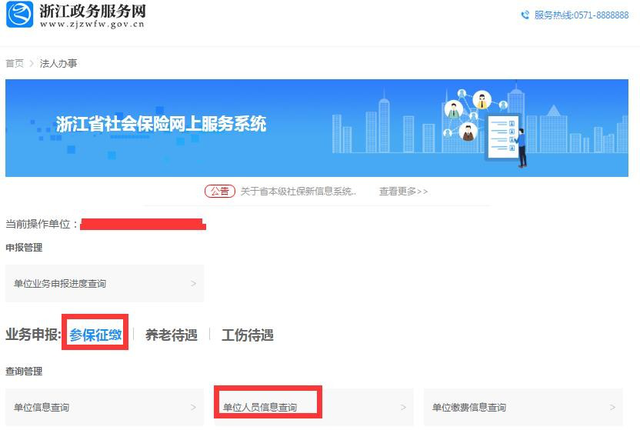
Task: Open the 法人办事 breadcrumb
Action: [x=58, y=63]
